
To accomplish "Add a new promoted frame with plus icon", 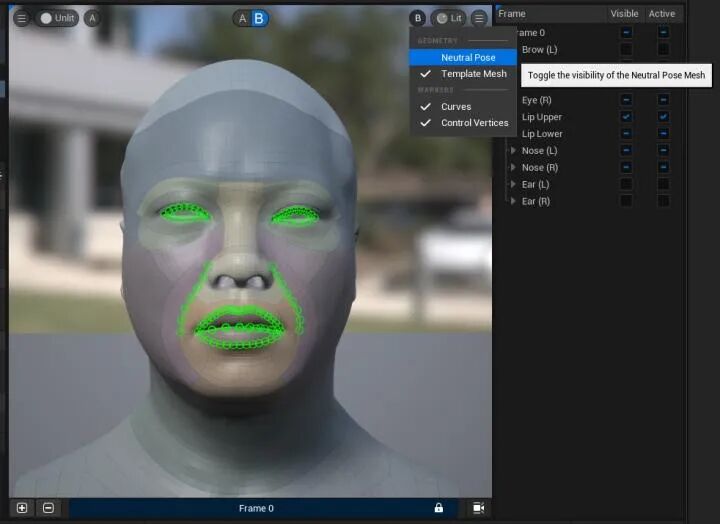I will point(22,508).
